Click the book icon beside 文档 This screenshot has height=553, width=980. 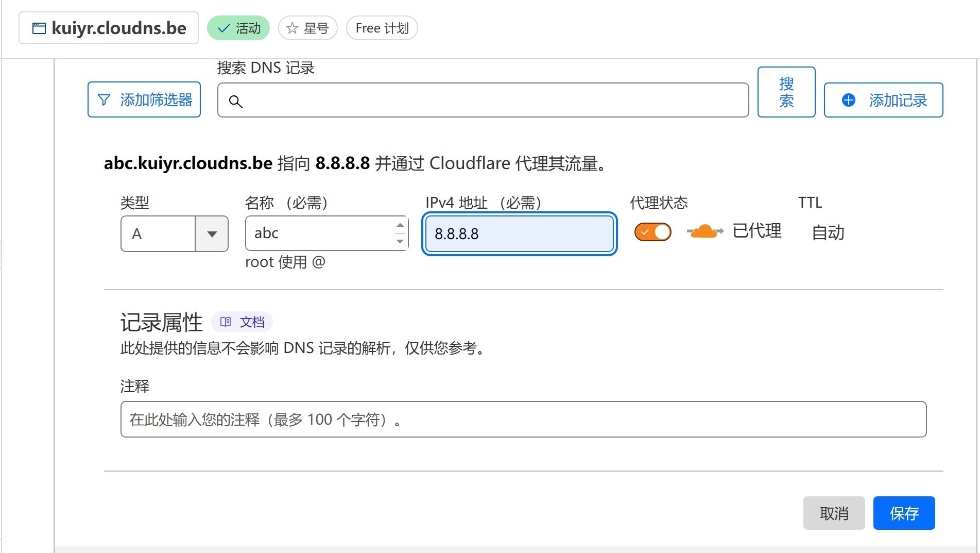(x=225, y=322)
